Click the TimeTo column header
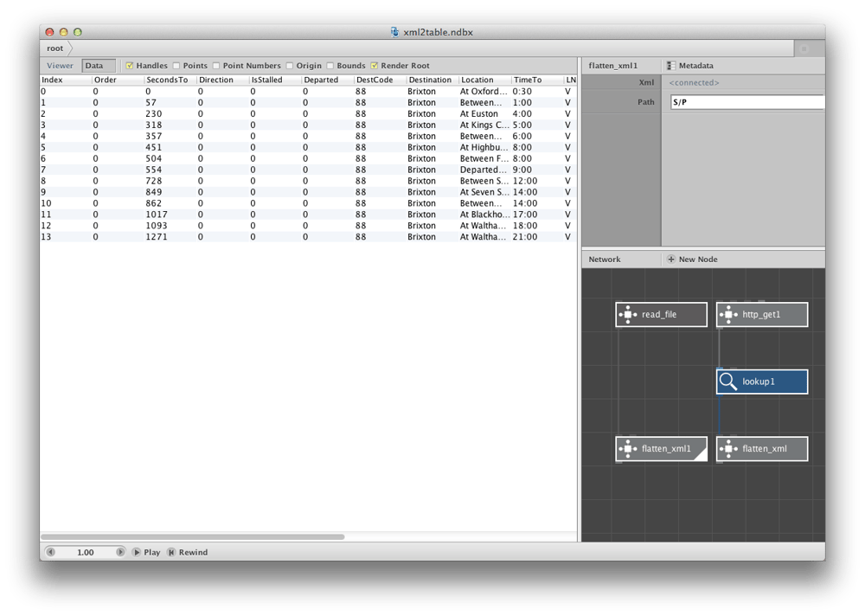 [537, 80]
